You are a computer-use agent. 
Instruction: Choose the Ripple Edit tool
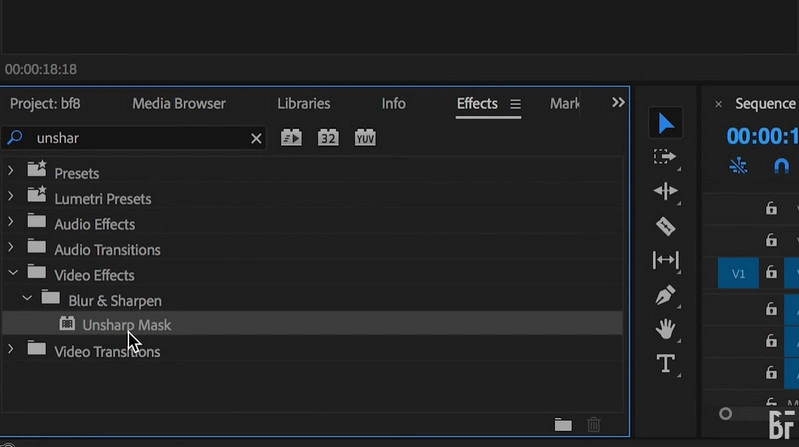(x=665, y=191)
